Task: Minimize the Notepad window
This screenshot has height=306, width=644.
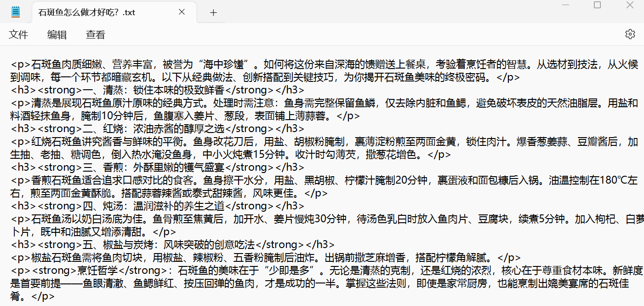Action: click(x=565, y=5)
